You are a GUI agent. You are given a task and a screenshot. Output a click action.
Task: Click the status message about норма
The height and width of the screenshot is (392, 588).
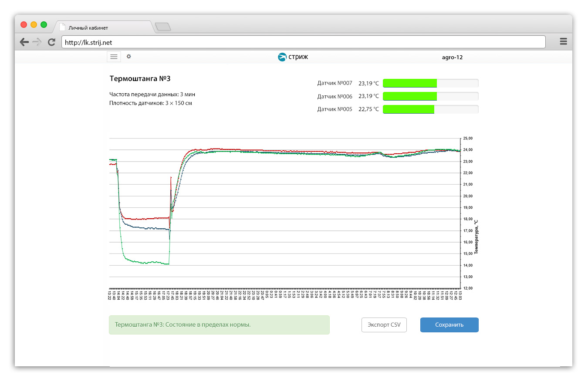point(219,325)
